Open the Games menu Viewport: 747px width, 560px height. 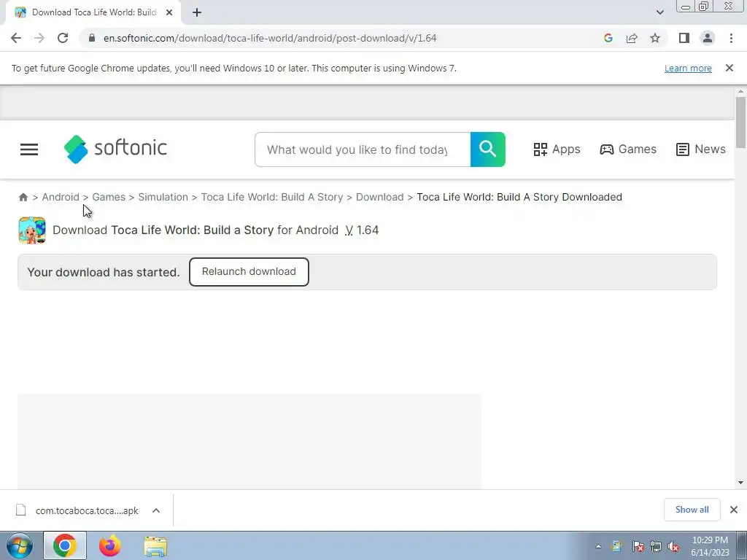tap(628, 149)
